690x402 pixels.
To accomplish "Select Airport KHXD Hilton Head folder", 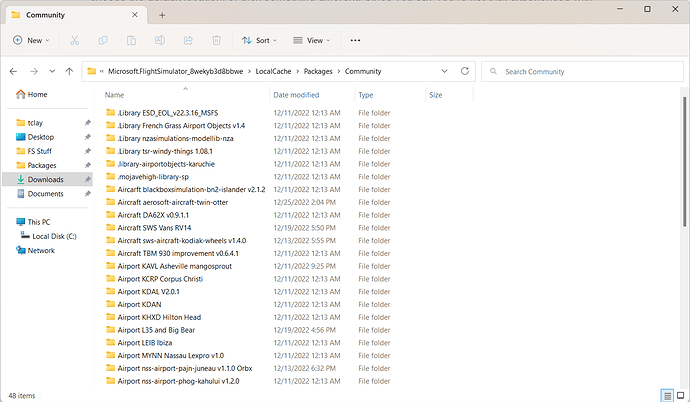I will pyautogui.click(x=159, y=317).
